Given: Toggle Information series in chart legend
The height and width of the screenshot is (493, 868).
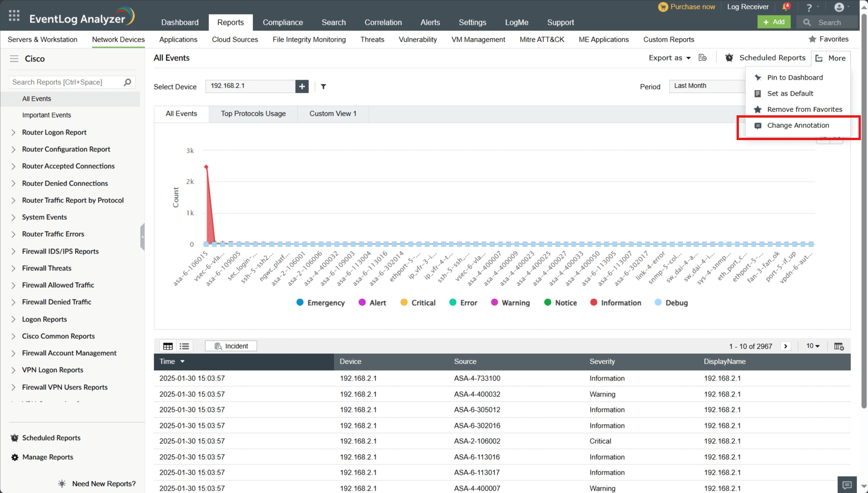Looking at the screenshot, I should (x=616, y=303).
